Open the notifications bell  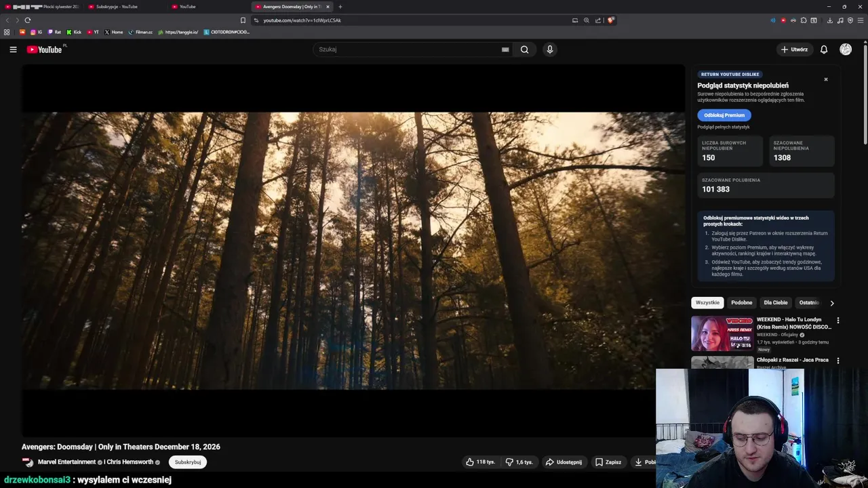click(824, 49)
